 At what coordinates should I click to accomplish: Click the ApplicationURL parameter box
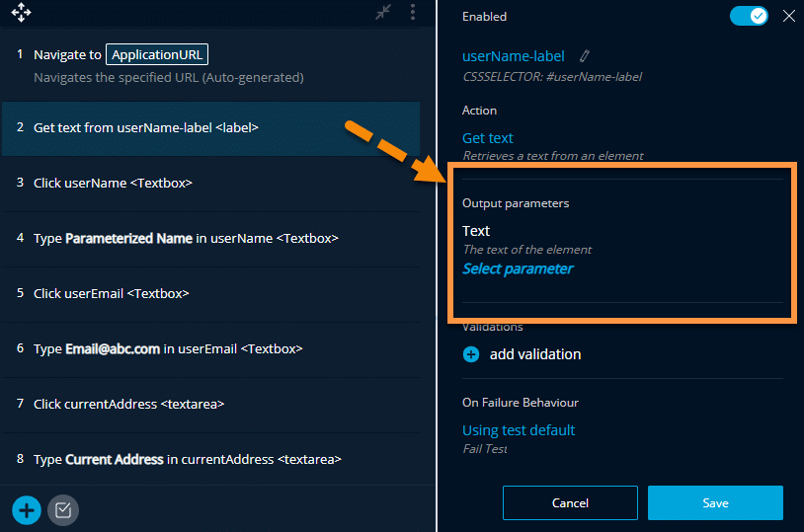[x=157, y=54]
